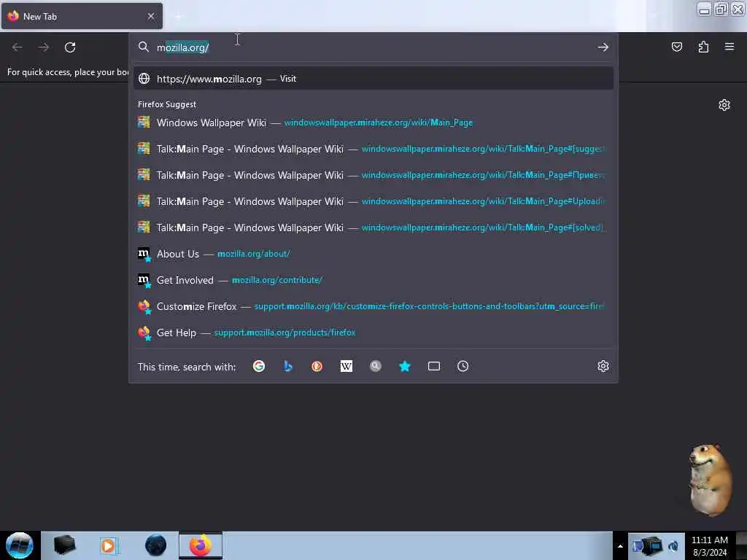Select the New Tab tab

(82, 16)
